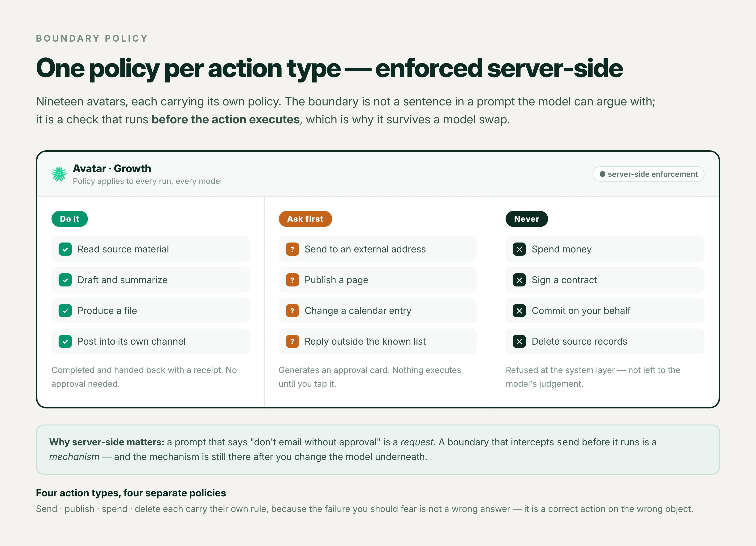Viewport: 756px width, 546px height.
Task: Click the 'Sign a contract' label
Action: click(564, 280)
